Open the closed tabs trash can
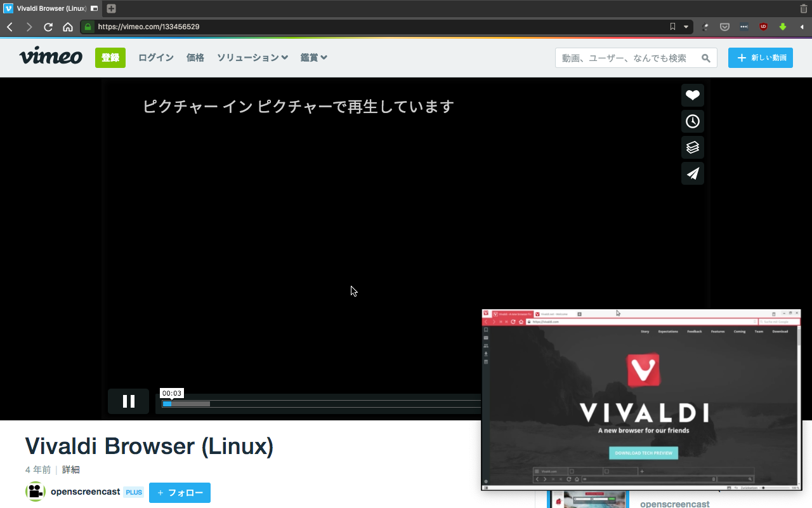 click(804, 9)
